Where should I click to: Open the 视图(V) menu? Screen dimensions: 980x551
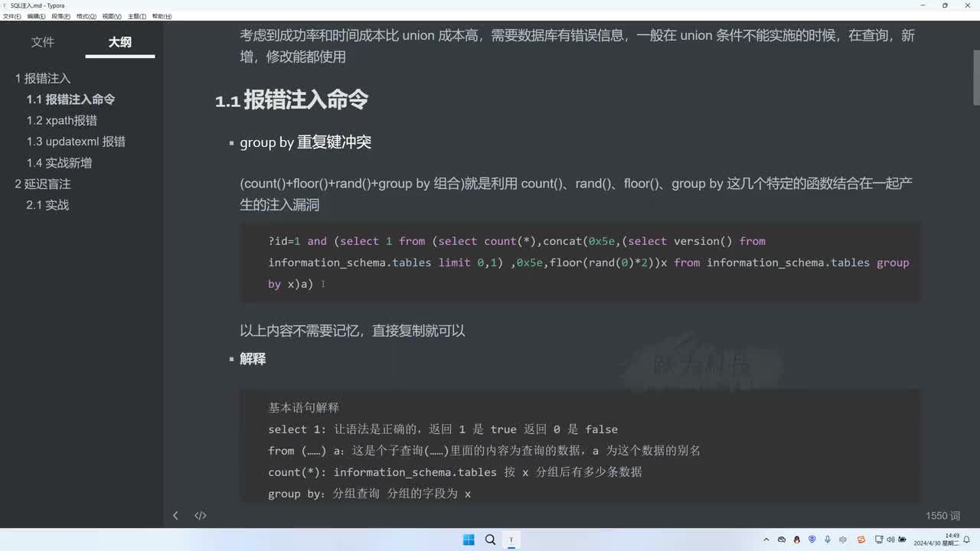coord(112,16)
